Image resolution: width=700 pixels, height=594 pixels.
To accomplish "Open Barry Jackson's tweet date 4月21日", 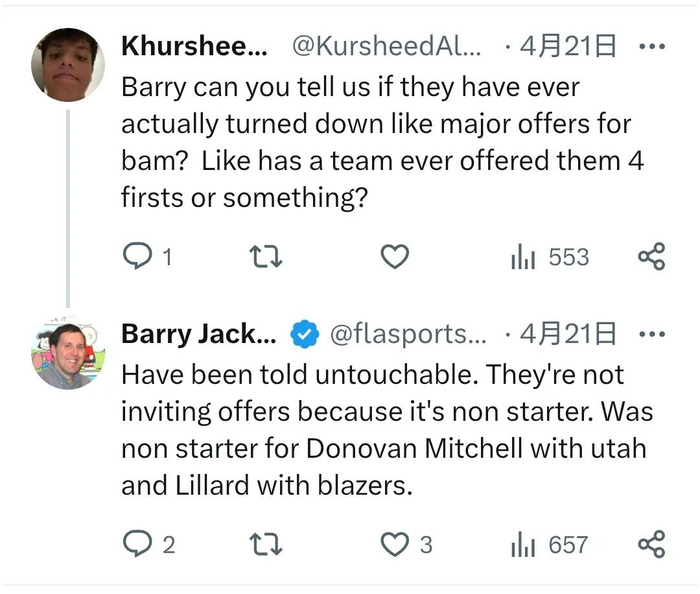I will pos(573,334).
